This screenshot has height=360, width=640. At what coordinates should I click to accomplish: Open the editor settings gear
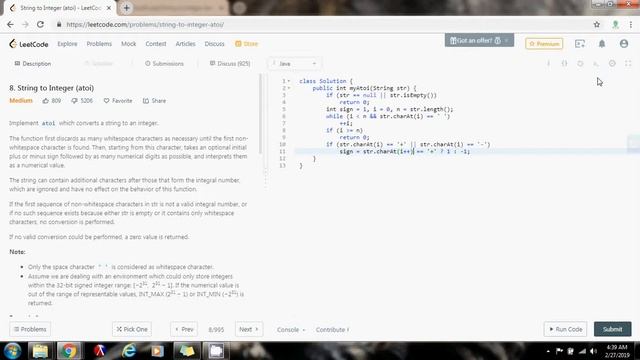point(612,63)
